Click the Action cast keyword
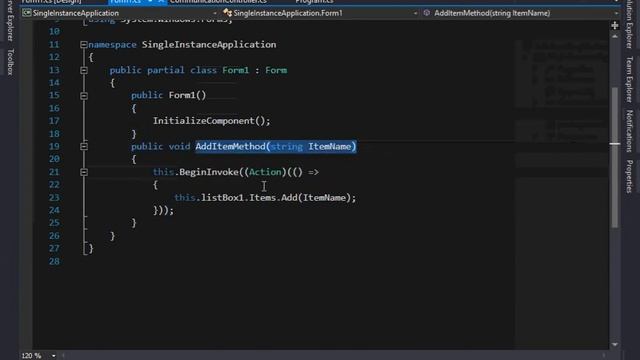 coord(265,172)
